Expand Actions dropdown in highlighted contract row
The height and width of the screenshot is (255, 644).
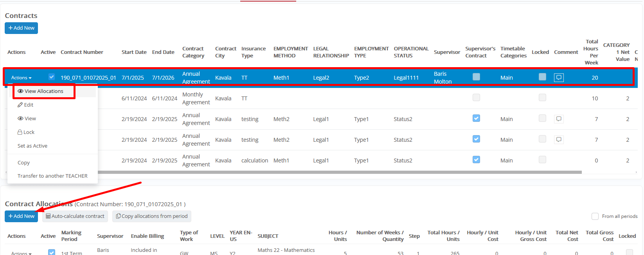[21, 78]
